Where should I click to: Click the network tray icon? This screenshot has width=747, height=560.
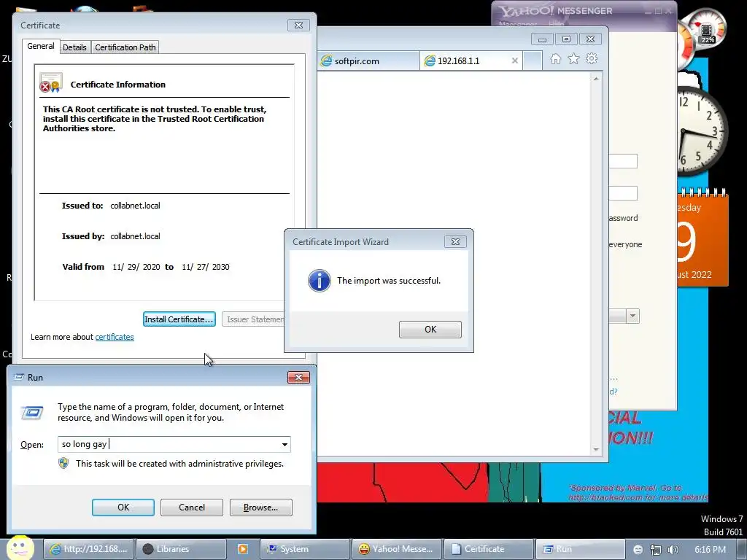(x=656, y=550)
